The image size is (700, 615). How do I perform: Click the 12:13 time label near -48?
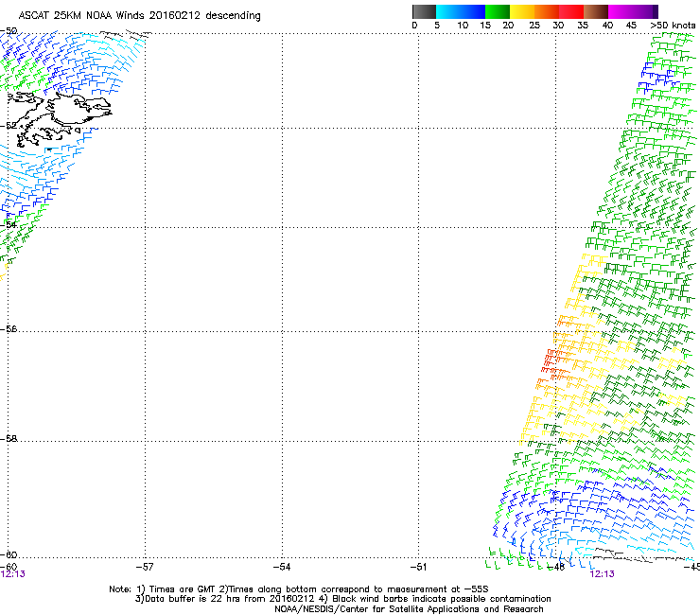pos(602,574)
